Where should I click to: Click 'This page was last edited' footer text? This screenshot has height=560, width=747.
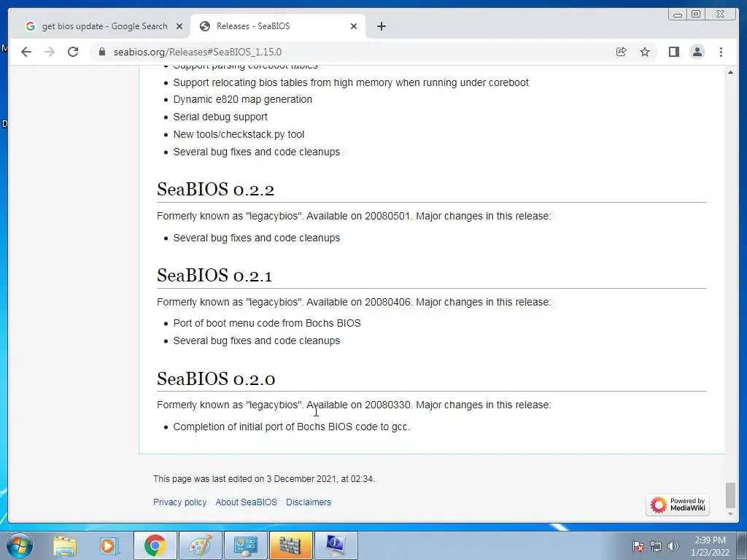point(264,478)
